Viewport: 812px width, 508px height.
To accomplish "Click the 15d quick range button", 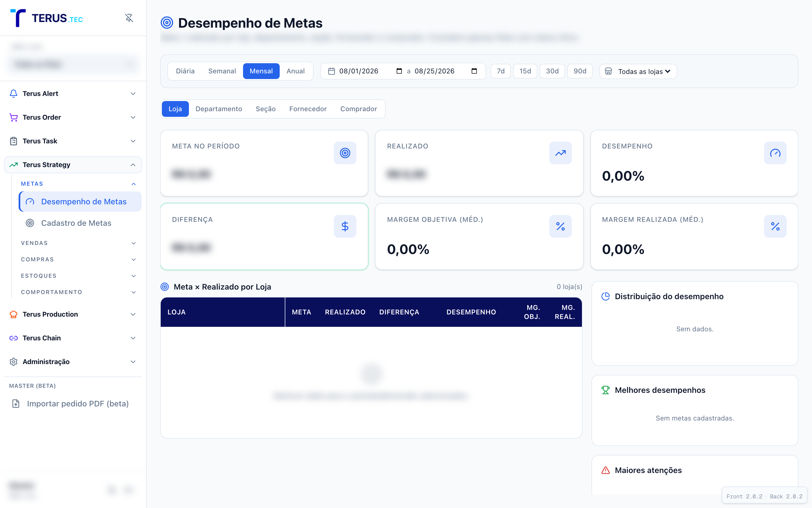I will (x=525, y=71).
